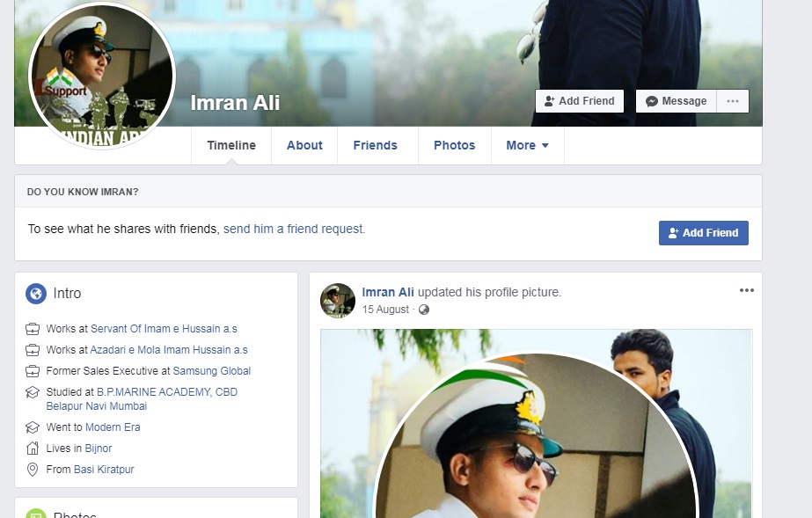Click the briefcase icon beside Servant Of Imam
The image size is (812, 518).
pos(32,329)
